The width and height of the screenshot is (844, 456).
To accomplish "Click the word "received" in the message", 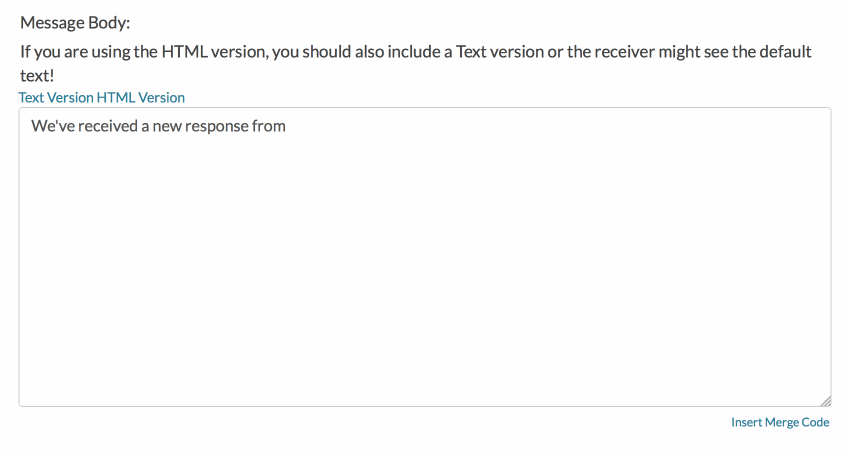I will (106, 126).
